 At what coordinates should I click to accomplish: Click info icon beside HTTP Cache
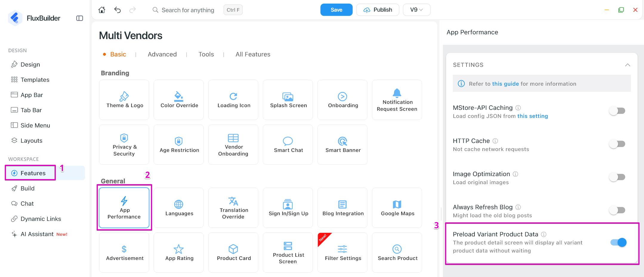(x=495, y=141)
